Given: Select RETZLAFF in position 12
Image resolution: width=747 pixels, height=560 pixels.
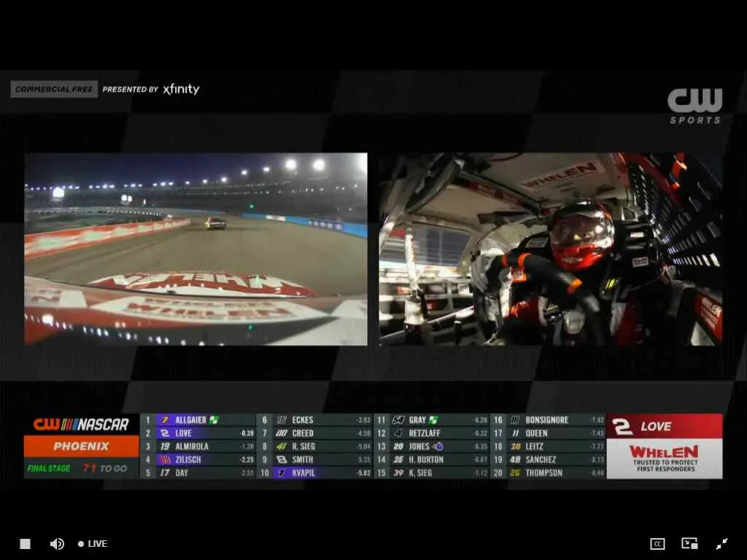Looking at the screenshot, I should pyautogui.click(x=431, y=433).
